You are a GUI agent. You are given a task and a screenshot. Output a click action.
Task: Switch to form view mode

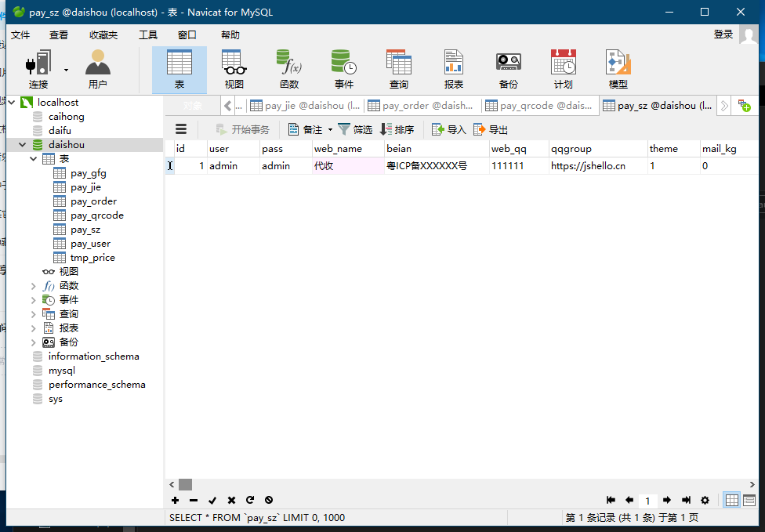coord(749,500)
